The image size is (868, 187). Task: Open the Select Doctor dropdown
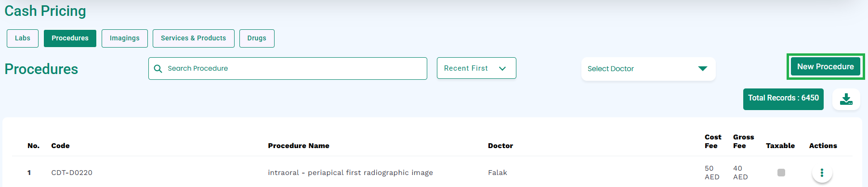[648, 69]
